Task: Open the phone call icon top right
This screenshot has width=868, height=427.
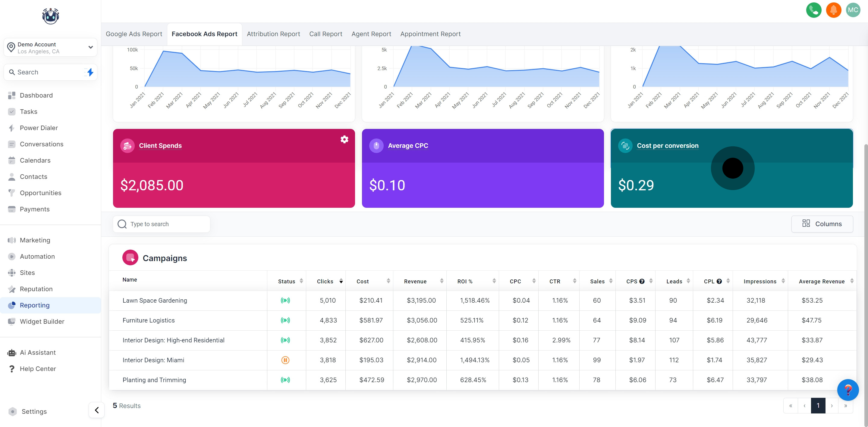Action: pos(814,10)
